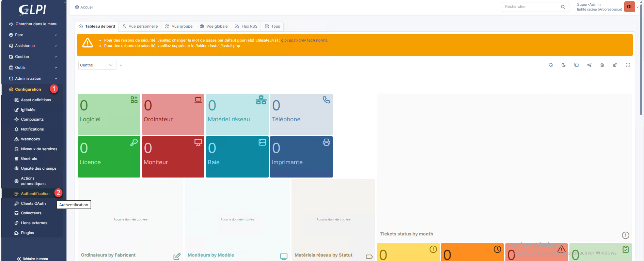Click the search magnifier icon

pos(563,7)
